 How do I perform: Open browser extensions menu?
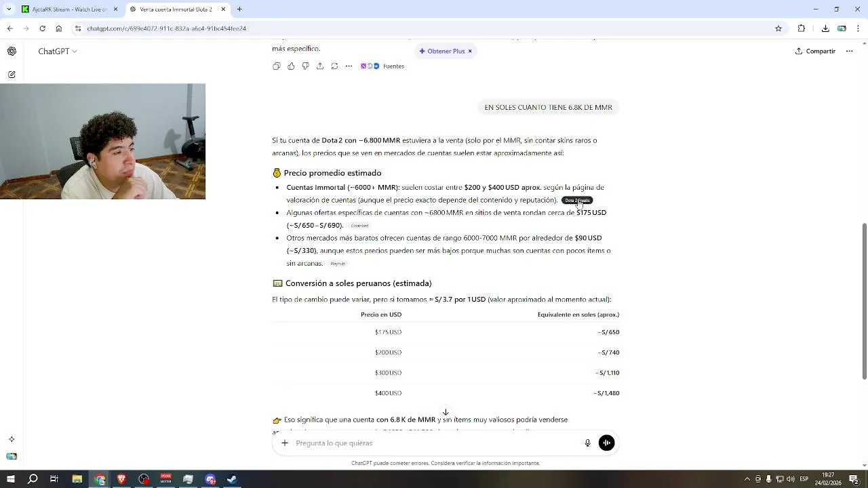pos(802,28)
